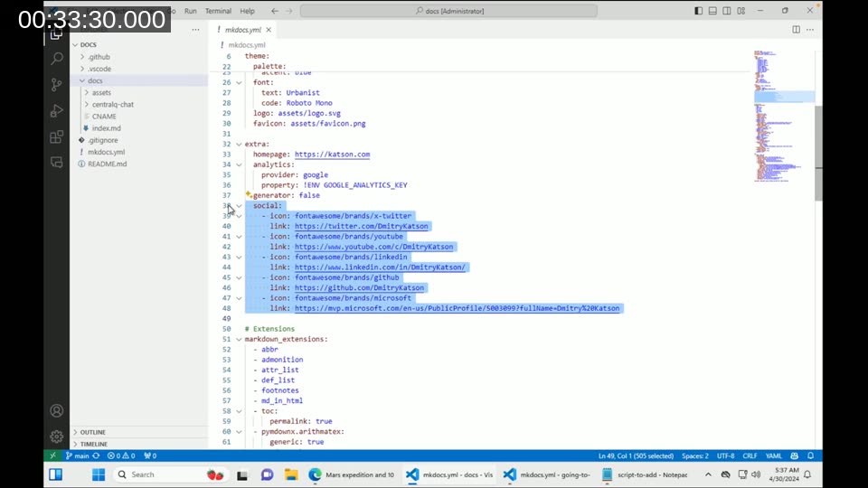Click the Windows Start button
Screen dimensions: 868x488
pos(99,474)
